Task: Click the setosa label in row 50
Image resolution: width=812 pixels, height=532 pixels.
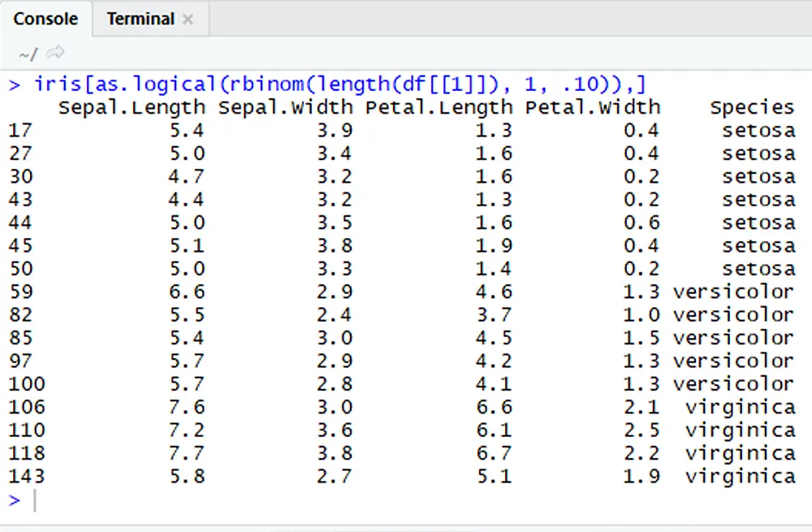Action: pos(758,269)
